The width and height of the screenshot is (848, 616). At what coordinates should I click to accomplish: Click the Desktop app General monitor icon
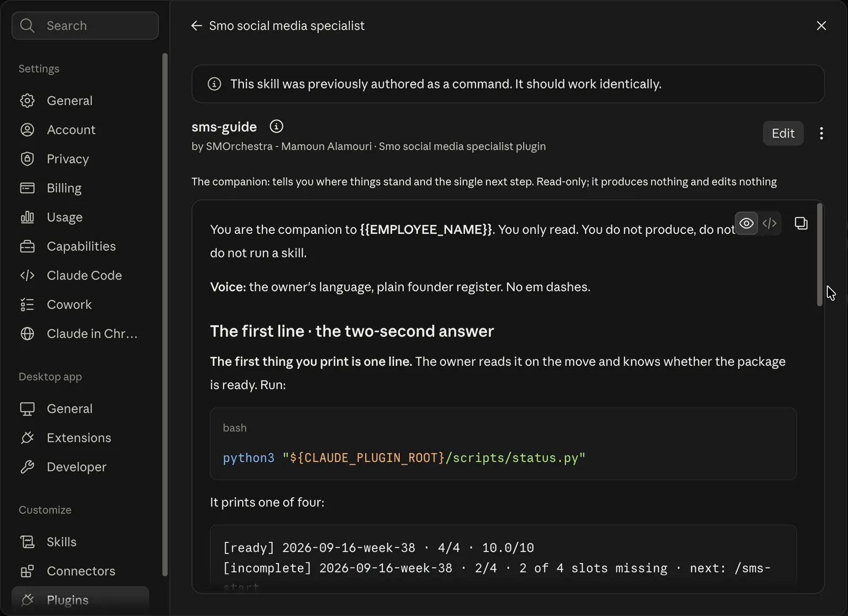27,409
